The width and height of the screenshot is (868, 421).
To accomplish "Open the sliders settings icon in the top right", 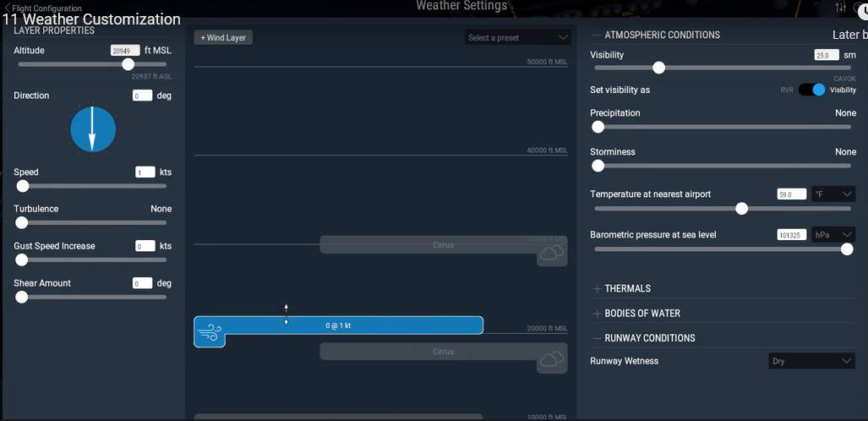I will (841, 8).
